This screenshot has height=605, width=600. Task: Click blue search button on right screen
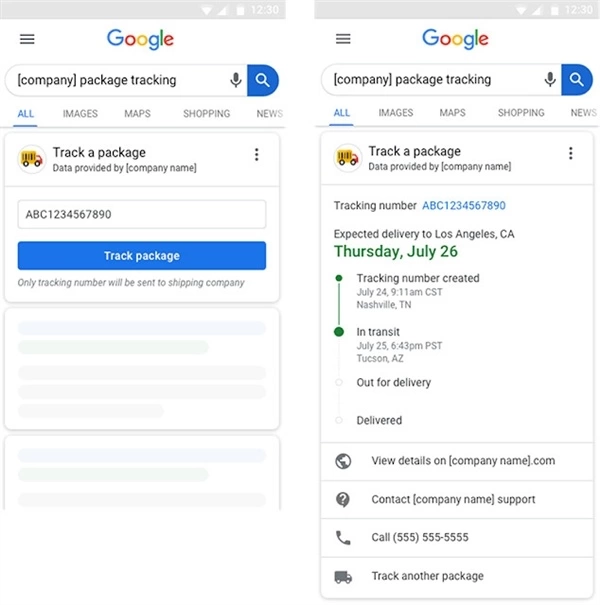[x=577, y=80]
